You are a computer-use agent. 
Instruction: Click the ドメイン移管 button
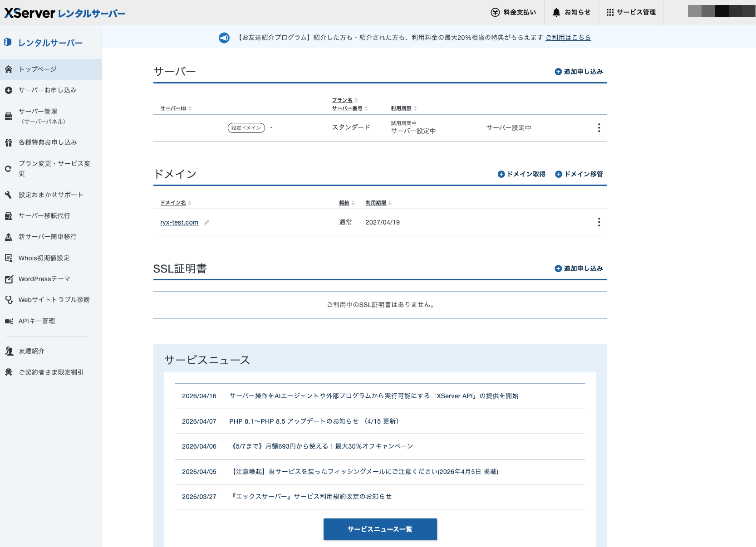[579, 174]
